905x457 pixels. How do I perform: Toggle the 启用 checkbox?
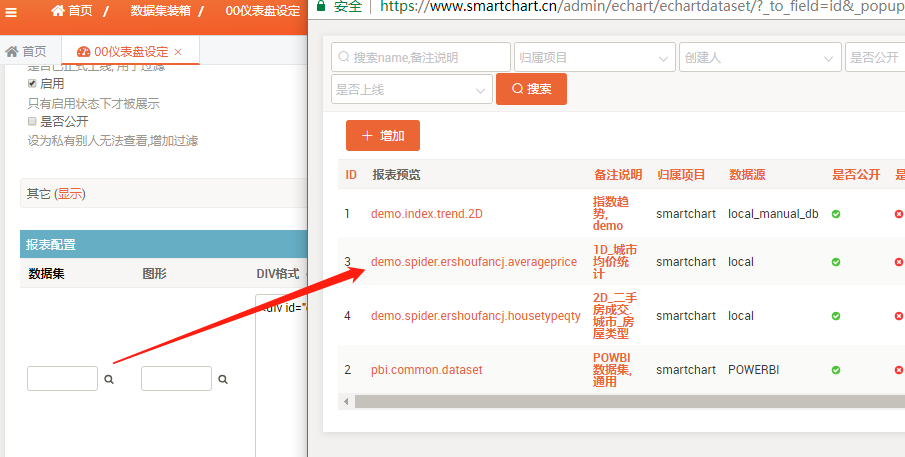32,84
